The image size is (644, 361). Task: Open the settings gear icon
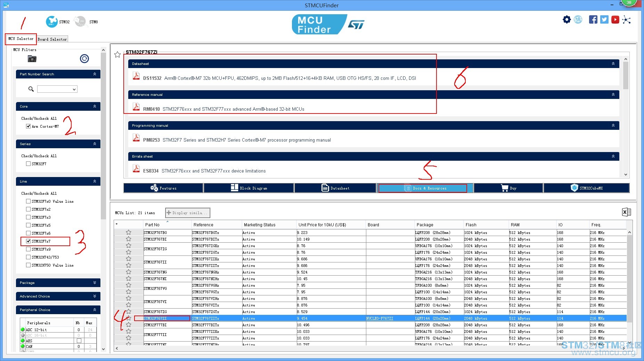566,19
